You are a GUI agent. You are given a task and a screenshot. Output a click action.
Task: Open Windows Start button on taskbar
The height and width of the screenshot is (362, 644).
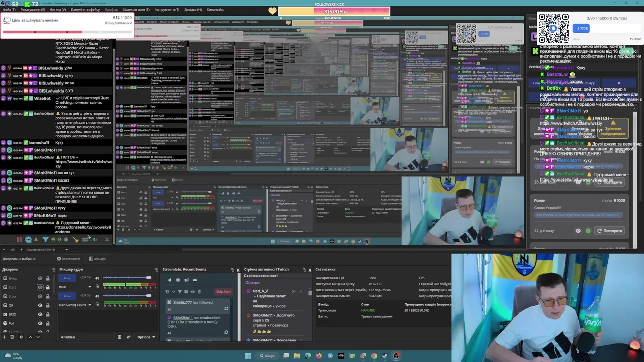248,356
